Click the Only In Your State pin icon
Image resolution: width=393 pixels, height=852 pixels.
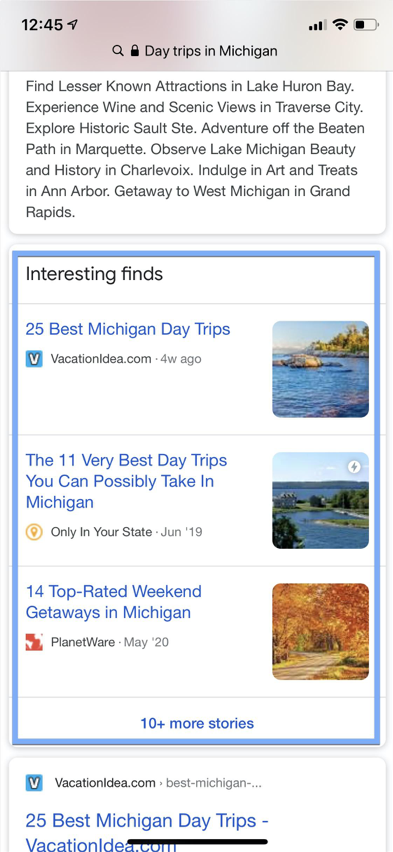34,531
